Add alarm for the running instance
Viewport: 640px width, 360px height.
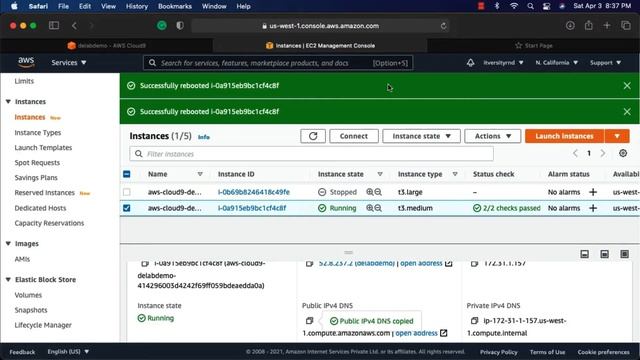pos(593,208)
